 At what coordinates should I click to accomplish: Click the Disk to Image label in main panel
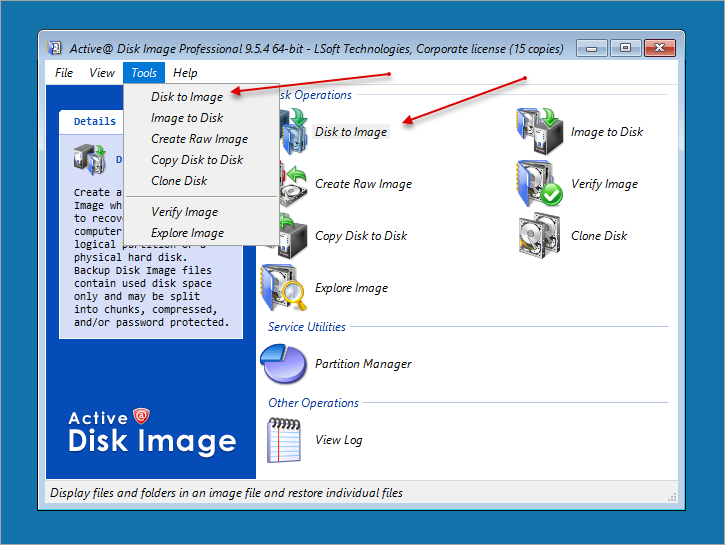tap(351, 132)
